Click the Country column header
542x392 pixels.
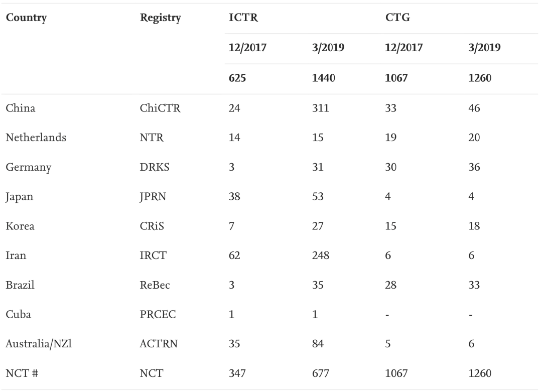click(26, 18)
